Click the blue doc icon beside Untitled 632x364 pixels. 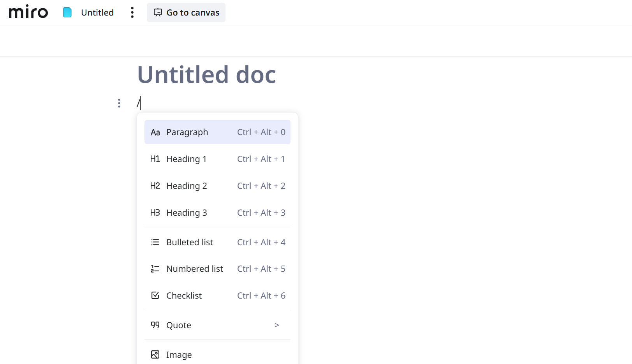point(67,12)
